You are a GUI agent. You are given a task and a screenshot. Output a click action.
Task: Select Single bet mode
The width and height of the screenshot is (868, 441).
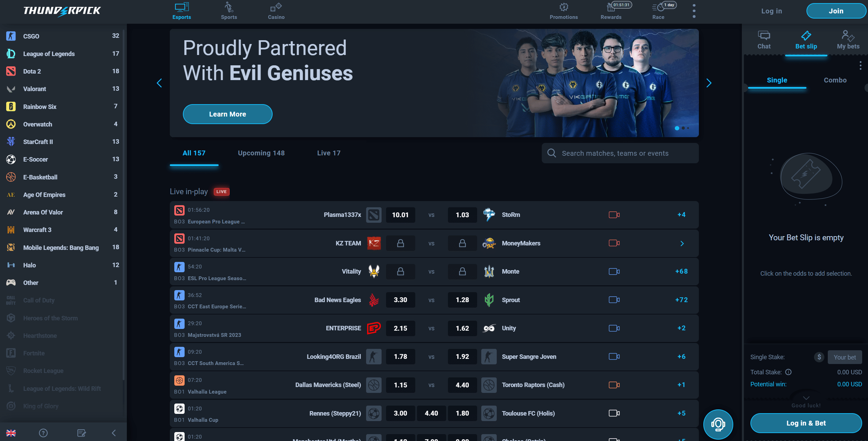click(777, 80)
